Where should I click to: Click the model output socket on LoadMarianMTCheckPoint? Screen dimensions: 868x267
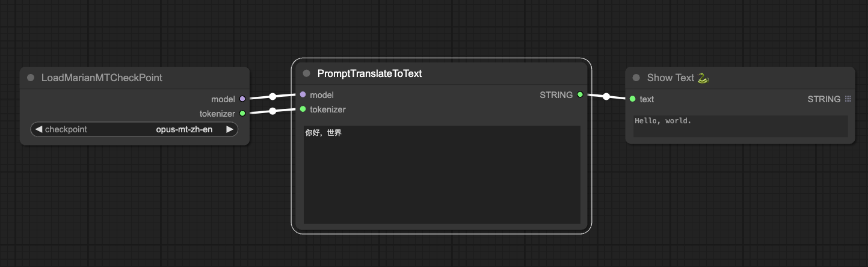[242, 99]
